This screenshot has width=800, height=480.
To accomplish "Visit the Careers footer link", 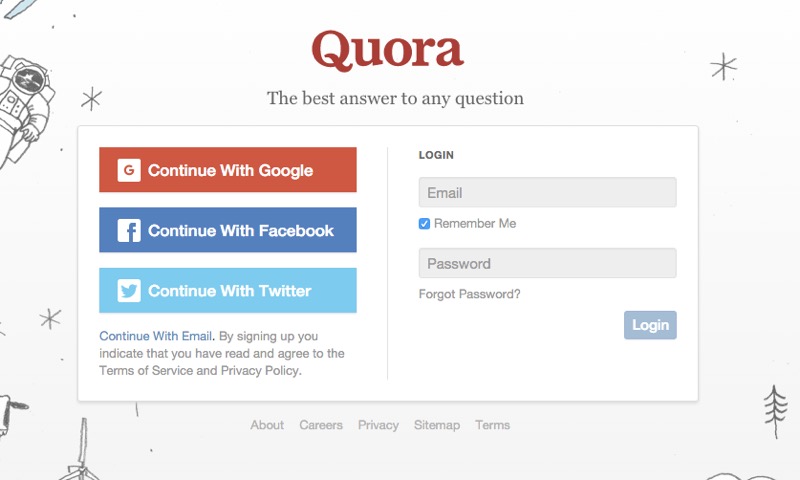I will (321, 425).
